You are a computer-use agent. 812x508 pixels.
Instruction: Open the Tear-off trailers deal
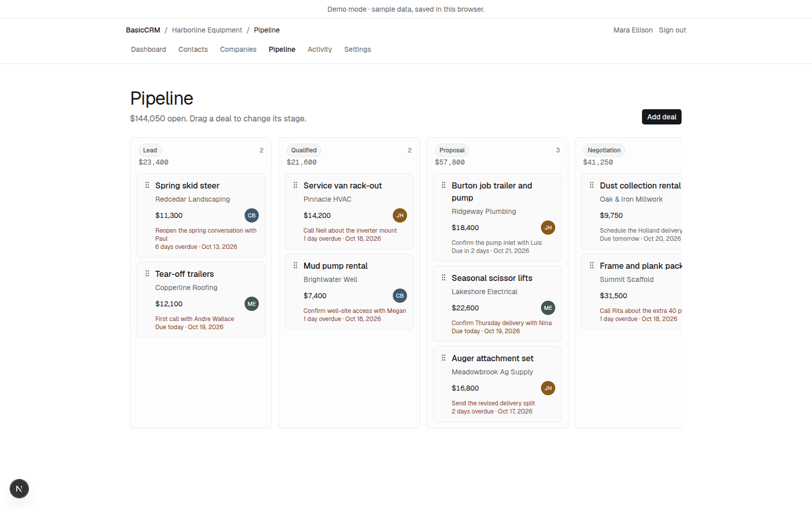point(185,274)
